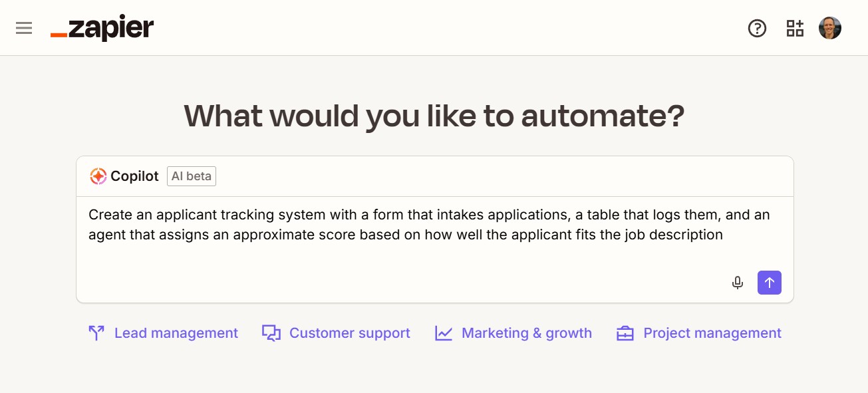Activate the microphone voice input icon

click(x=737, y=282)
